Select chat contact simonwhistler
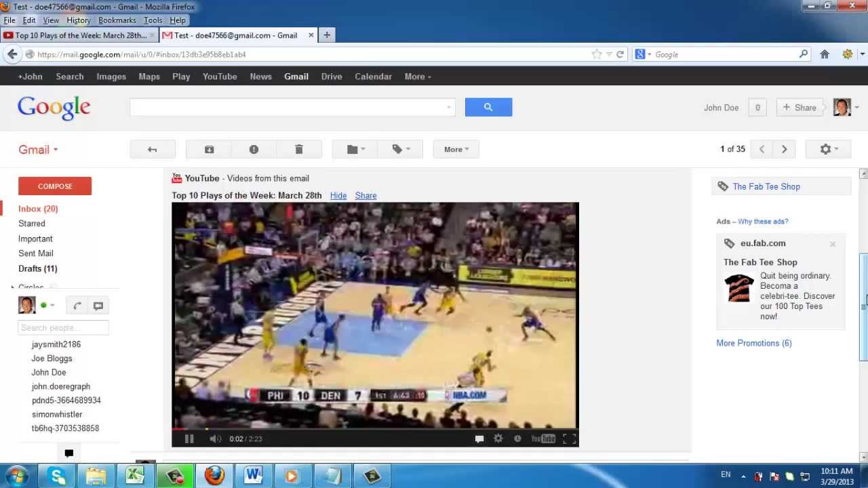868x488 pixels. [x=57, y=414]
